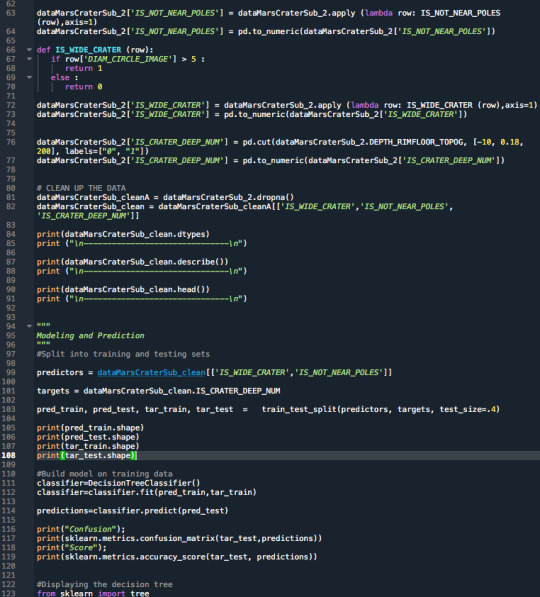Click 'test_size=.4' argument on line 103
Viewport: 540px width, 597px height.
tap(468, 409)
